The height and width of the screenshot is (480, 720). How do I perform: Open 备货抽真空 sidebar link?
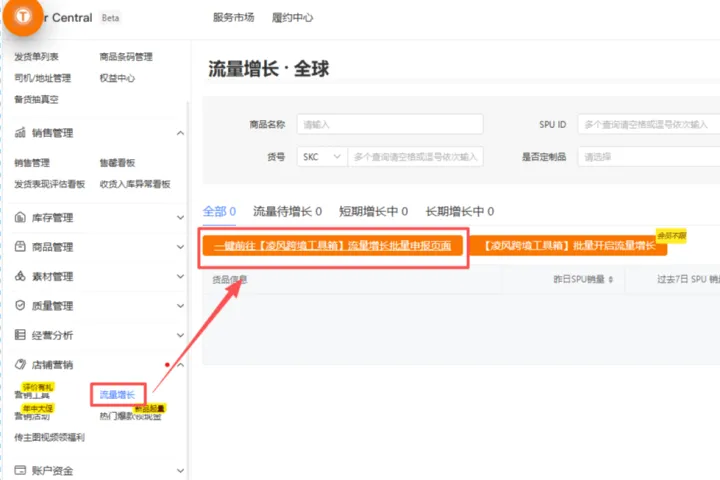[36, 99]
